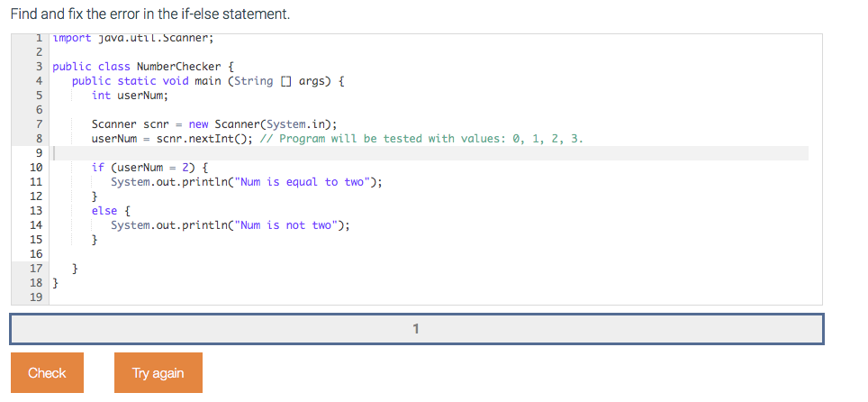
Task: Click line number 13 in gutter
Action: tap(35, 211)
